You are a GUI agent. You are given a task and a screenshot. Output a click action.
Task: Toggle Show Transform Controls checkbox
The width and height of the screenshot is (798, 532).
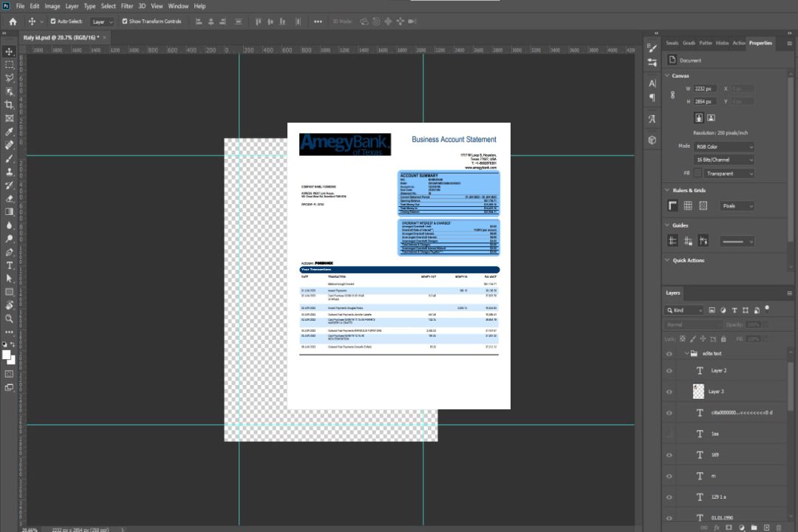[x=125, y=21]
